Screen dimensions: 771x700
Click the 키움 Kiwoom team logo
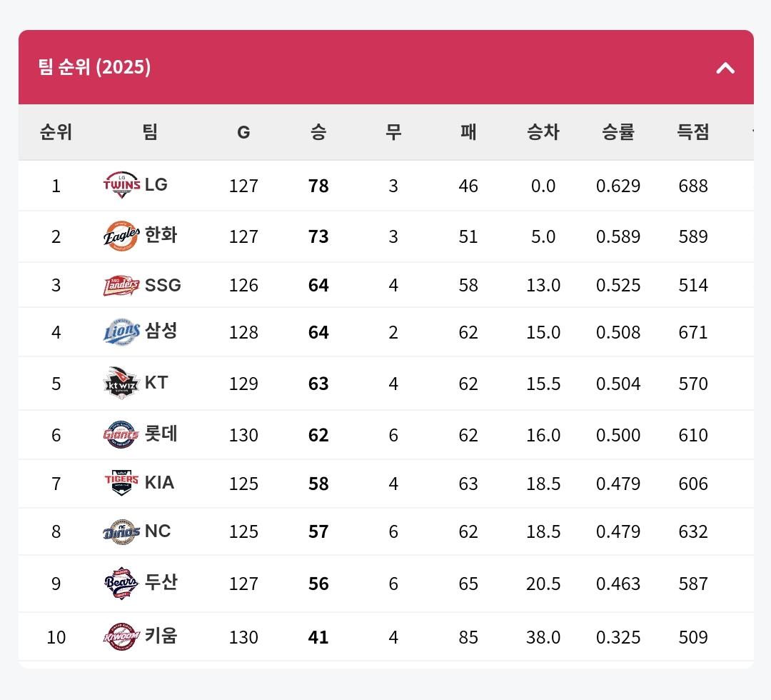121,636
